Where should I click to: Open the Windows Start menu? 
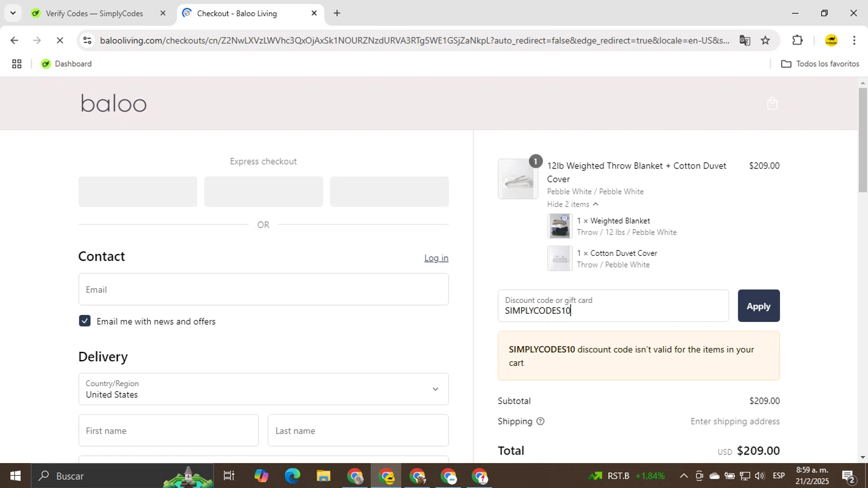[x=15, y=476]
